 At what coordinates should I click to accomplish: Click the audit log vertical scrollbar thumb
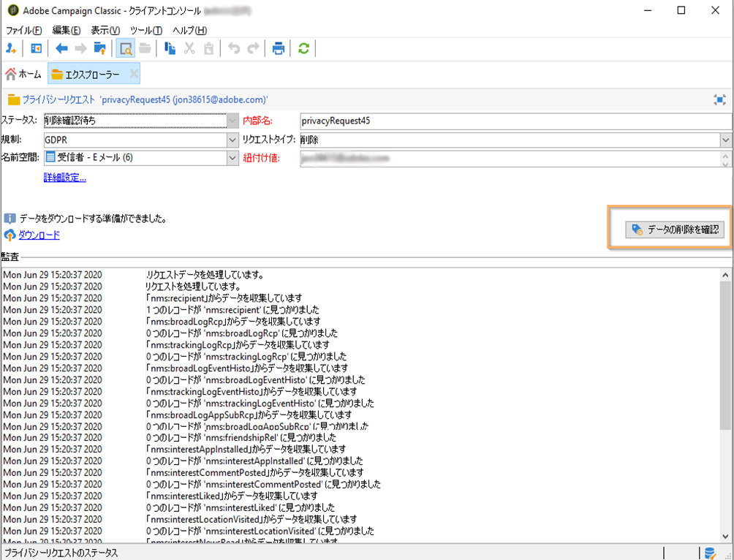tap(725, 355)
